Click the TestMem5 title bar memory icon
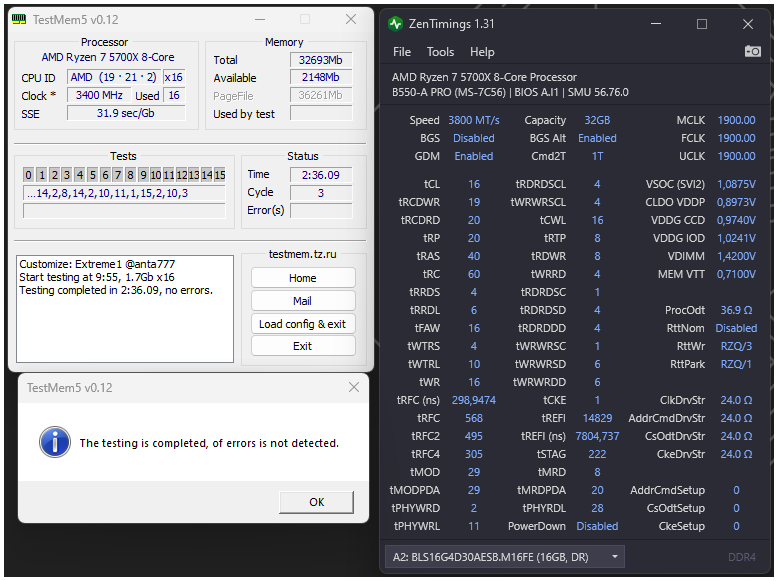 click(18, 19)
